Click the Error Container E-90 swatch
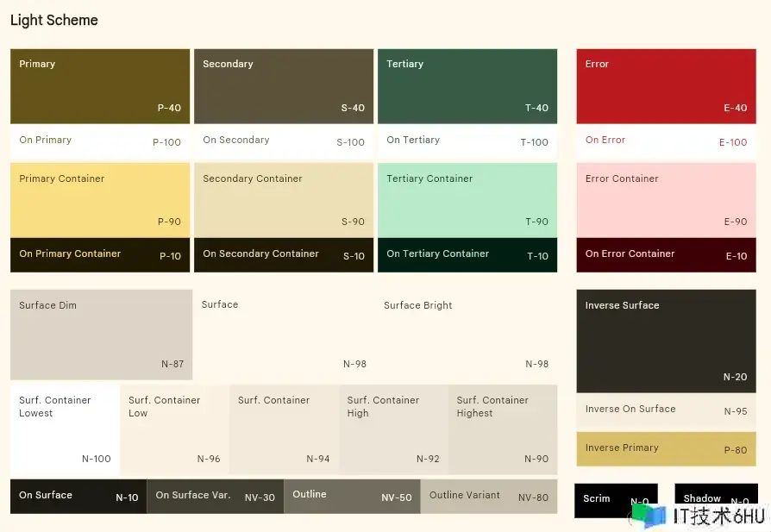This screenshot has height=532, width=771. [x=666, y=200]
